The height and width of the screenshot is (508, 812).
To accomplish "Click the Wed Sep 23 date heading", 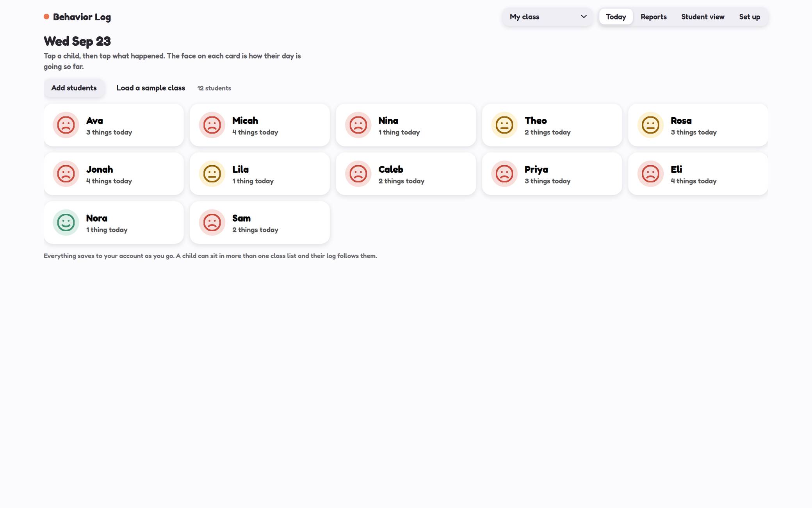I will (77, 41).
